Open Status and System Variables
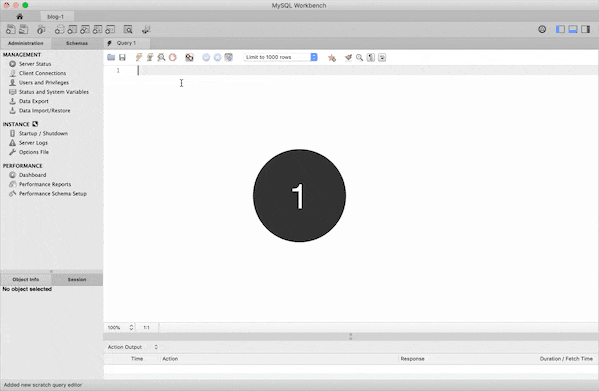The height and width of the screenshot is (391, 599). (54, 92)
